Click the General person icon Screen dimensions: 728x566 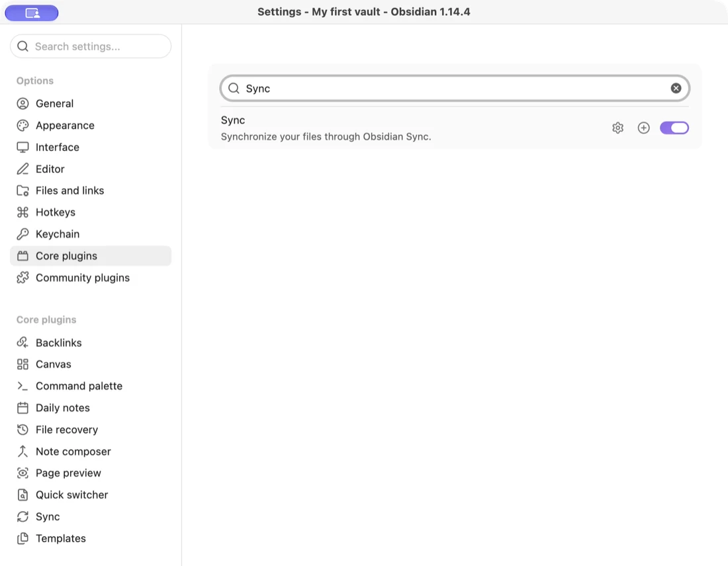[23, 103]
